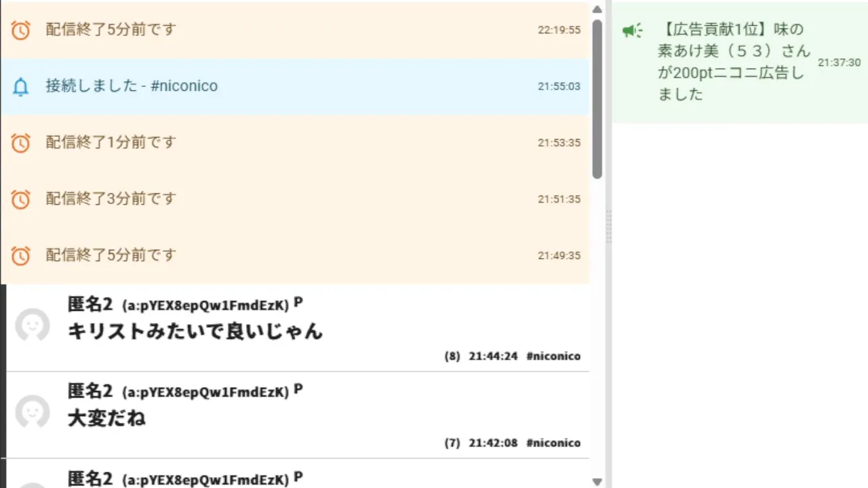Image resolution: width=868 pixels, height=488 pixels.
Task: Open avatar beside the 大変だね comment
Action: pyautogui.click(x=33, y=412)
